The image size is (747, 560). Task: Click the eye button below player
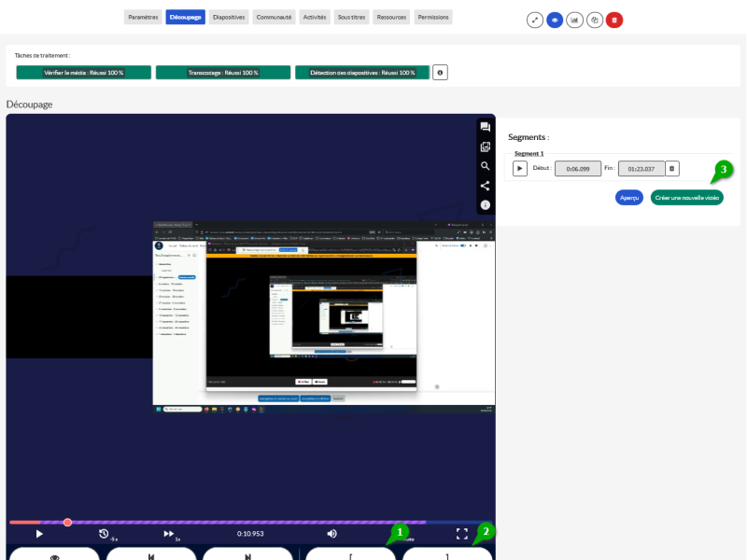click(x=54, y=554)
